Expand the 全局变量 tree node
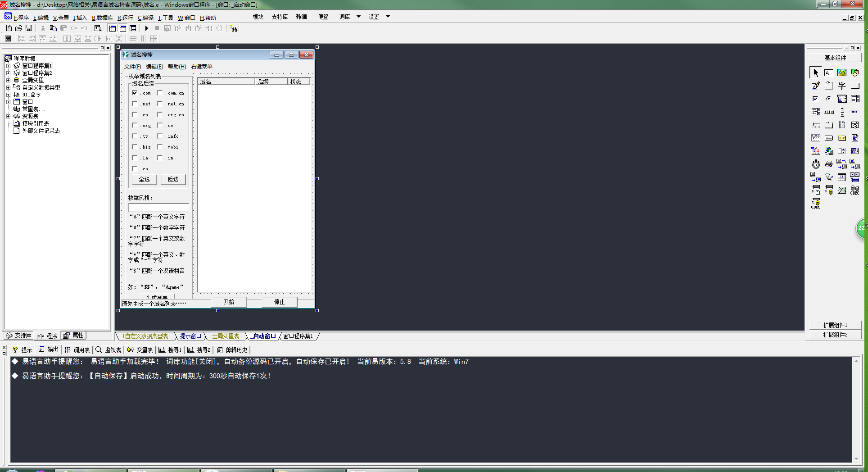Image resolution: width=868 pixels, height=472 pixels. click(x=8, y=80)
